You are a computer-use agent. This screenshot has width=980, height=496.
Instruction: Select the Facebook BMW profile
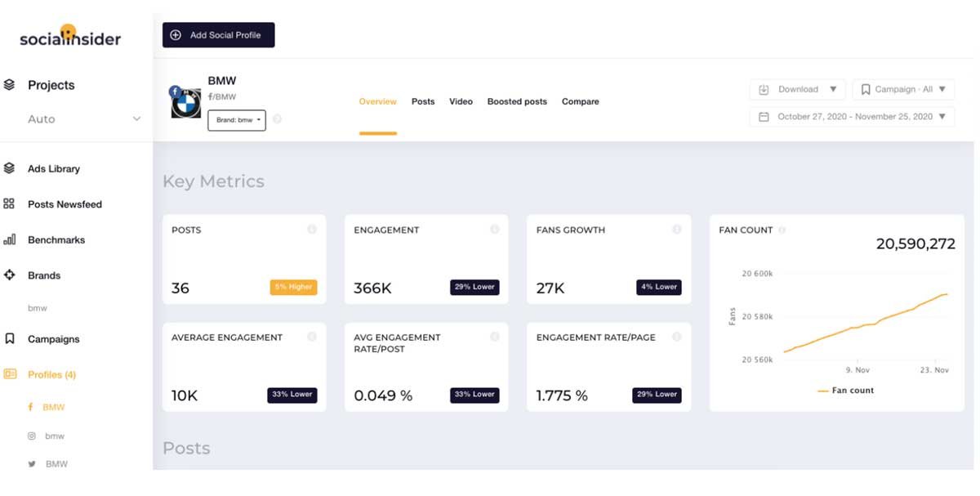click(x=54, y=407)
